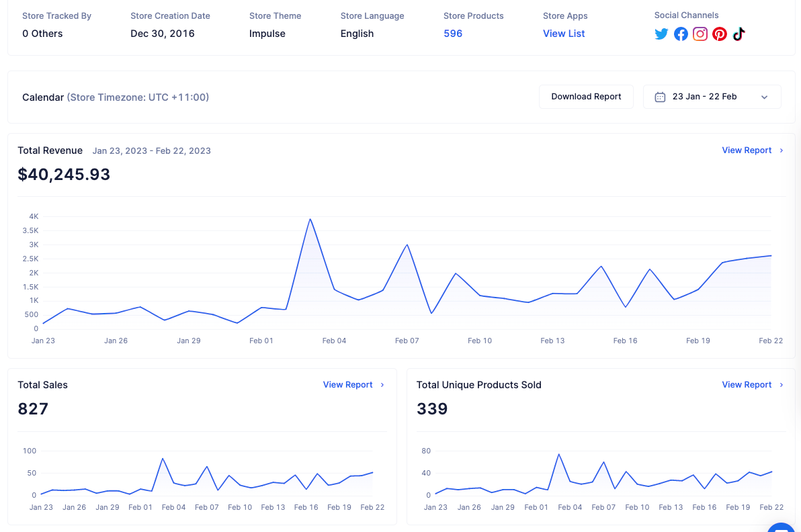This screenshot has height=532, width=801.
Task: Open View Report for Total Sales
Action: click(x=347, y=385)
